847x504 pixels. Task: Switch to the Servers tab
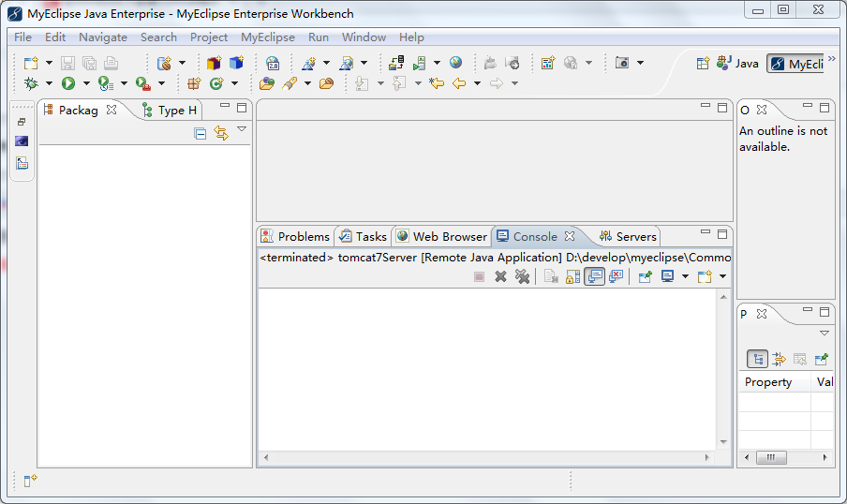(x=629, y=237)
